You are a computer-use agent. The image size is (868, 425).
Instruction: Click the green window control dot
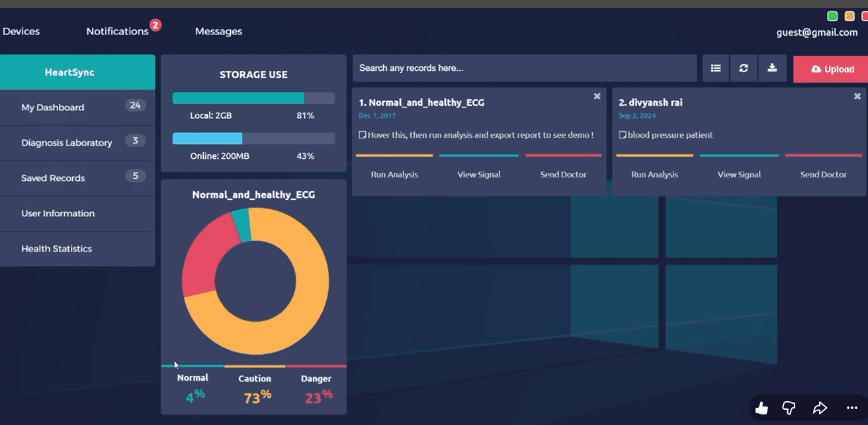tap(832, 16)
